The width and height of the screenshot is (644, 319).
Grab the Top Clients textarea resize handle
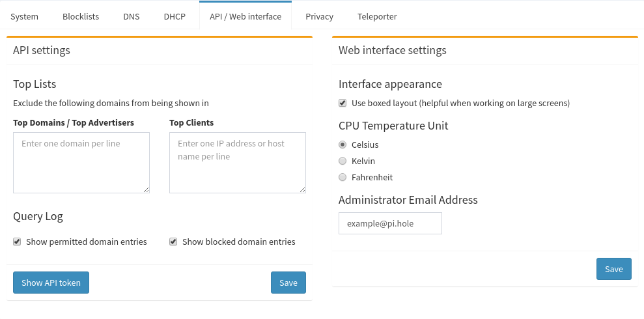(302, 189)
